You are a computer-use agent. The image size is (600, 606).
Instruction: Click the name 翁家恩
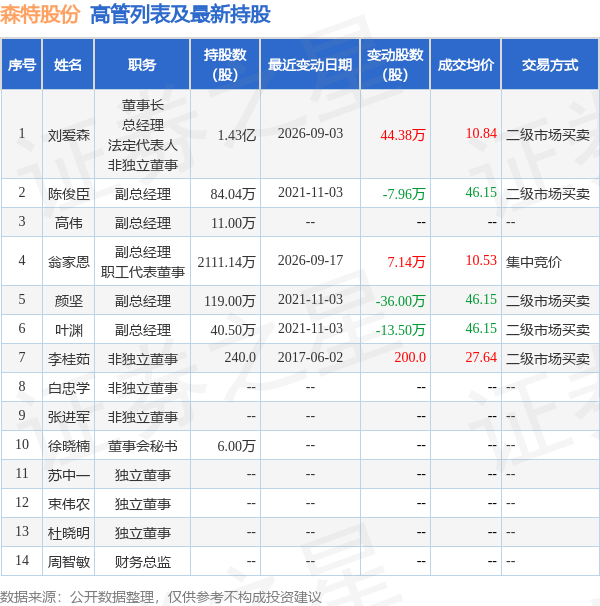(69, 262)
